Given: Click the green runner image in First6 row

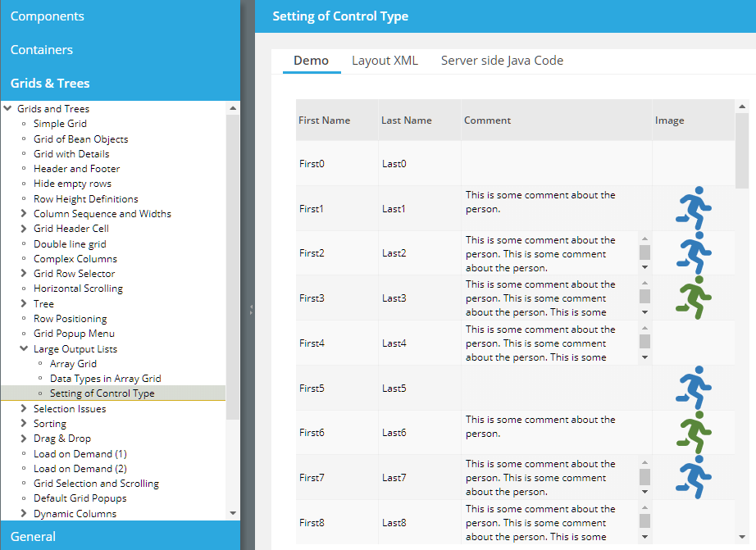Looking at the screenshot, I should pos(694,432).
